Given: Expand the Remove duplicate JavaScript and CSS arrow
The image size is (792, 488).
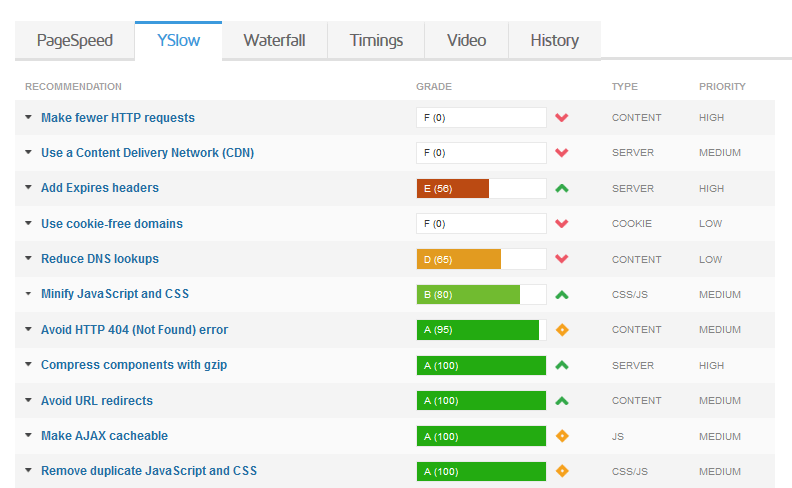Looking at the screenshot, I should point(28,470).
